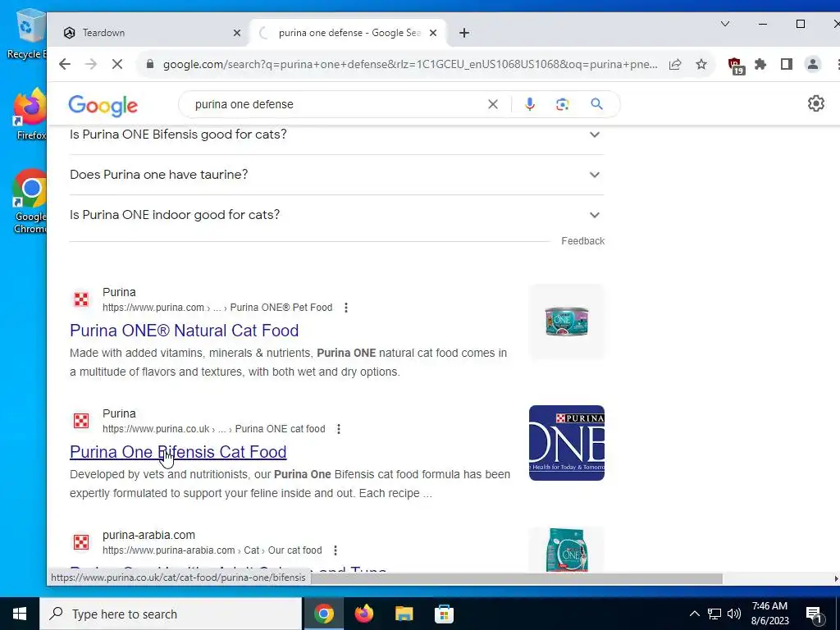
Task: Open Firefox from the taskbar
Action: tap(363, 614)
